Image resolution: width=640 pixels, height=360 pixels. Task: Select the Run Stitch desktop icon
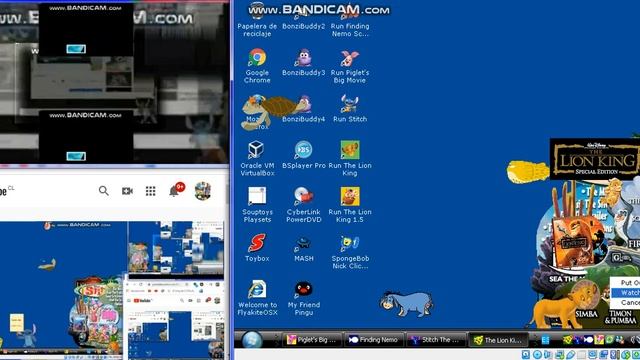350,109
